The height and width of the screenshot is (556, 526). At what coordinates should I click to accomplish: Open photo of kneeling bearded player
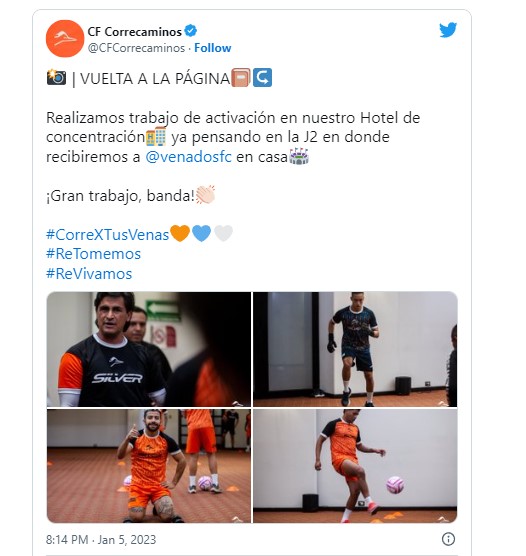149,466
